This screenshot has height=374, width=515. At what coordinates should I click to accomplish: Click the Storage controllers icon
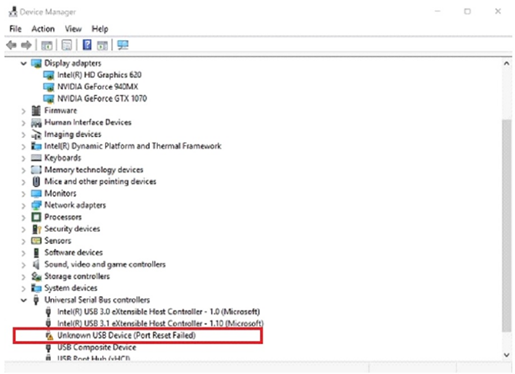click(x=36, y=276)
